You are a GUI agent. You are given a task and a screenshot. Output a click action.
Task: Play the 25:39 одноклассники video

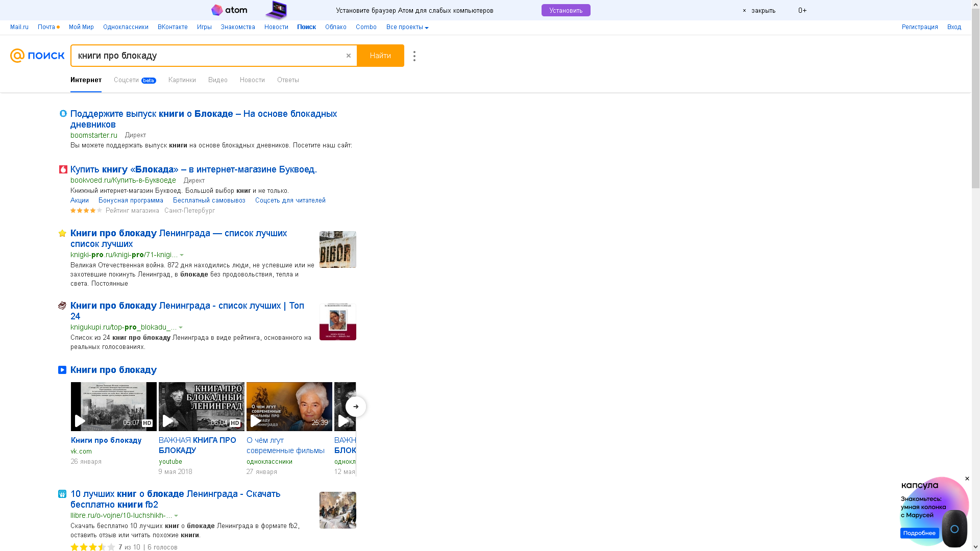click(289, 407)
